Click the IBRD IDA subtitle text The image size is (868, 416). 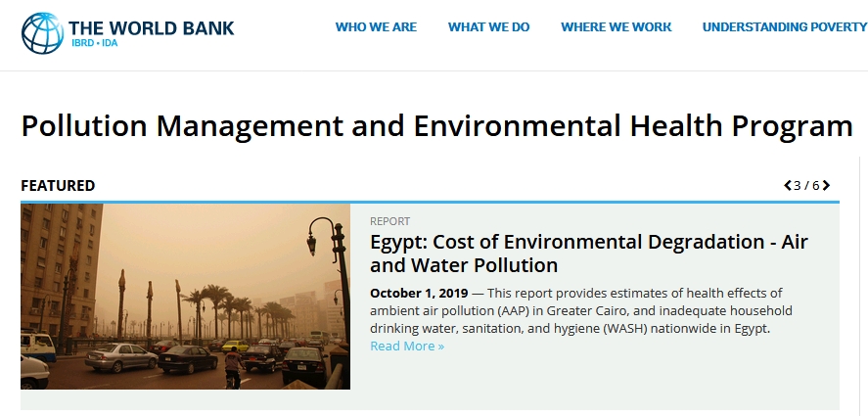[x=94, y=43]
